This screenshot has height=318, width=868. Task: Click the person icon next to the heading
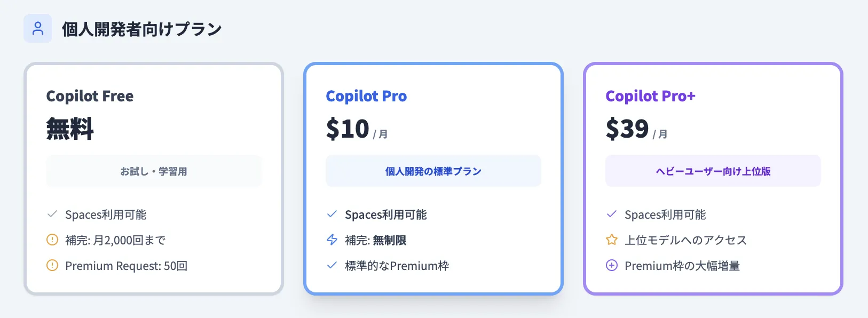pos(37,28)
